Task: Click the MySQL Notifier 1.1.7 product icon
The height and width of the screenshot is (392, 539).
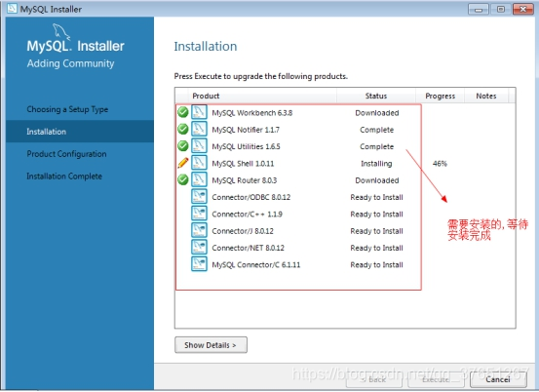Action: pos(199,129)
